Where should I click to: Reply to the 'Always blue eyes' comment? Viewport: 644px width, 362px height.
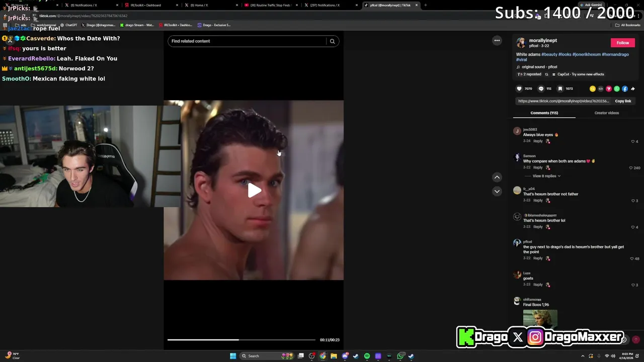click(x=538, y=141)
